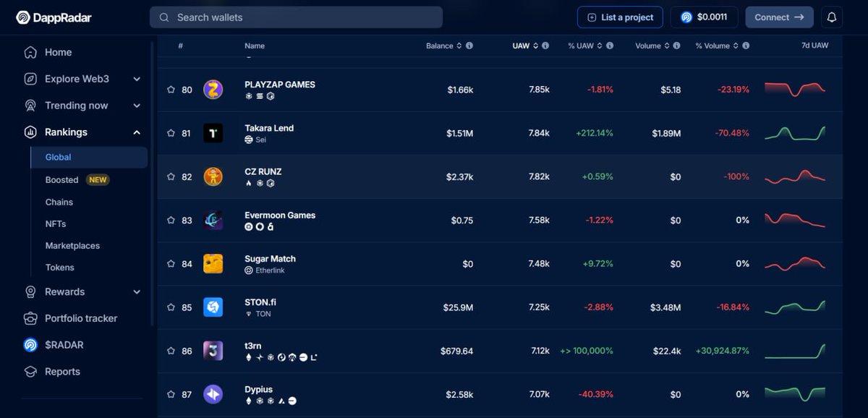Click the Home sidebar icon
Viewport: 868px width, 418px height.
(x=30, y=52)
